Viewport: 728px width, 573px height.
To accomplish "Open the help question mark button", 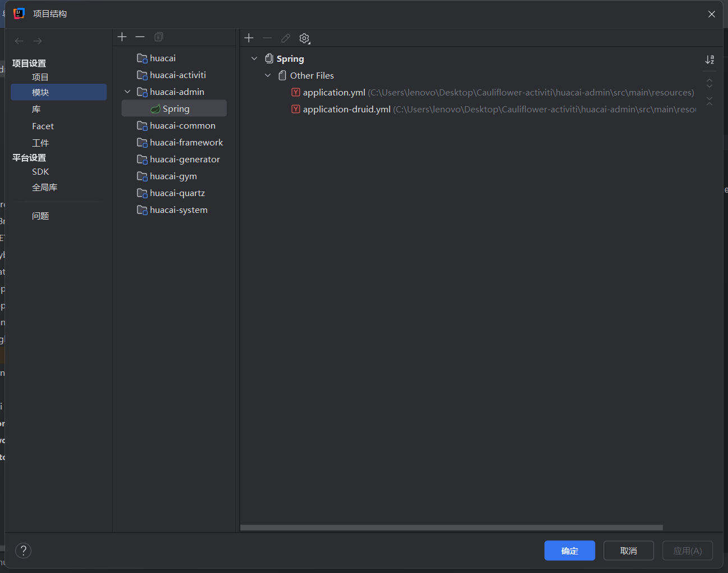I will tap(23, 551).
